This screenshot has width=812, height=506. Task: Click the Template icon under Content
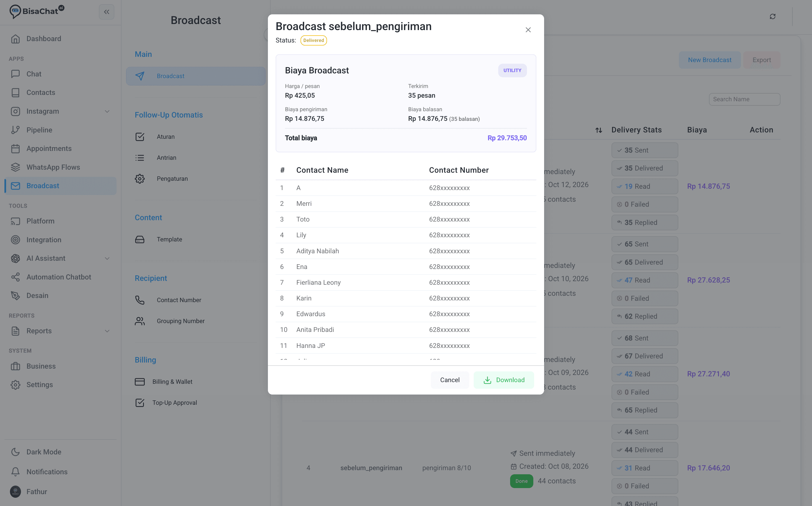tap(140, 239)
